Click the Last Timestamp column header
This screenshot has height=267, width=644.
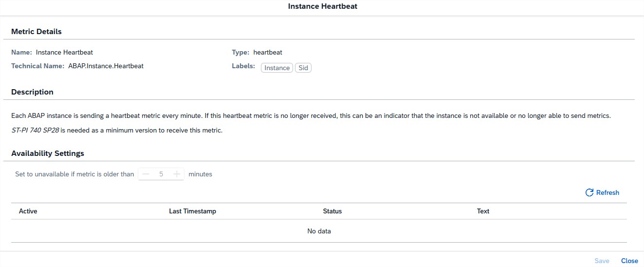point(192,211)
